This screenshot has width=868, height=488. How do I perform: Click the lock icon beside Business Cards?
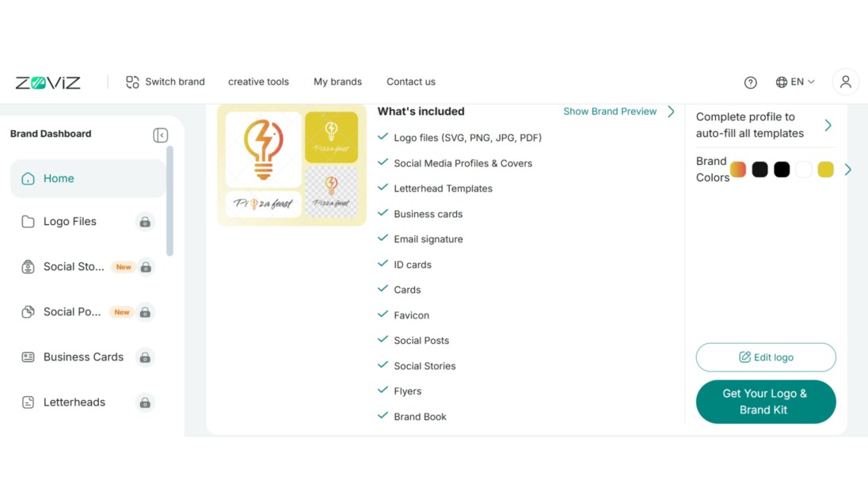point(145,358)
